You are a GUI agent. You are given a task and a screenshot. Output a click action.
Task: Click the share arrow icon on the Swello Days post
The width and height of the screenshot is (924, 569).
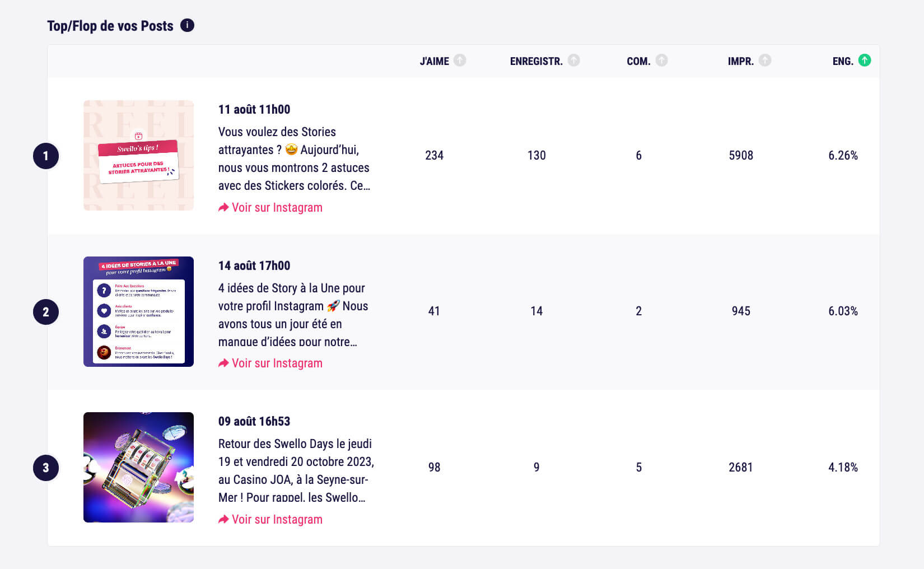[x=223, y=519]
